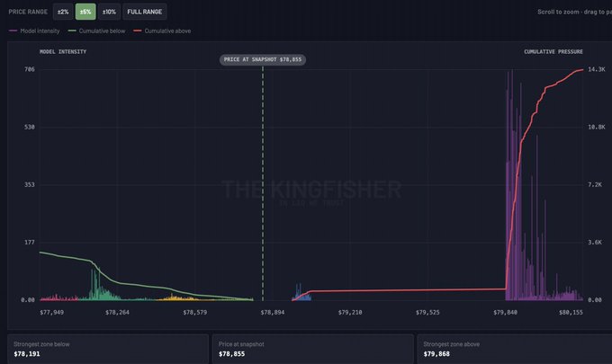This screenshot has width=612, height=364.
Task: Click the dashed snapshot price line
Action: tap(263, 183)
